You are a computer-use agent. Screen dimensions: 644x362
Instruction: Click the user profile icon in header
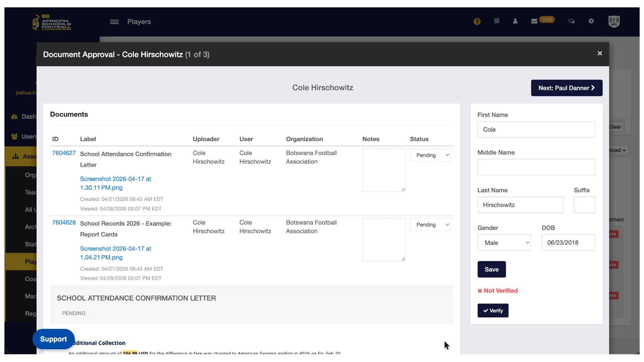click(x=515, y=21)
